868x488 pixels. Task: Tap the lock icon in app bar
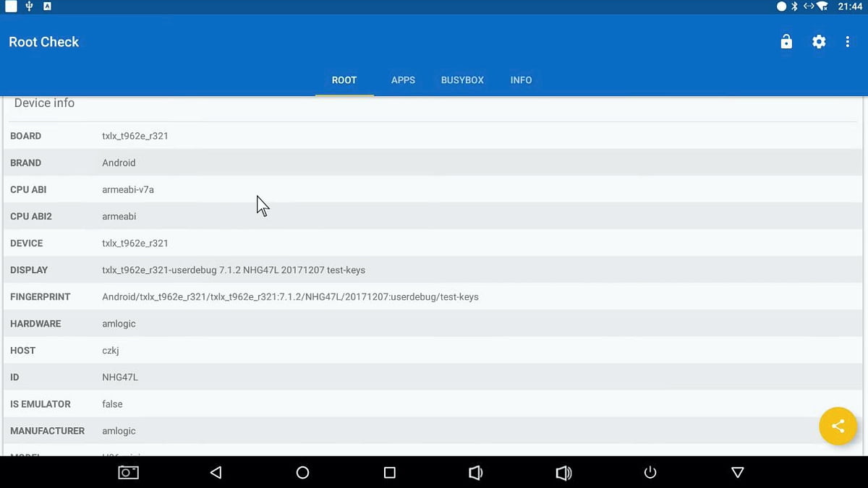coord(786,41)
